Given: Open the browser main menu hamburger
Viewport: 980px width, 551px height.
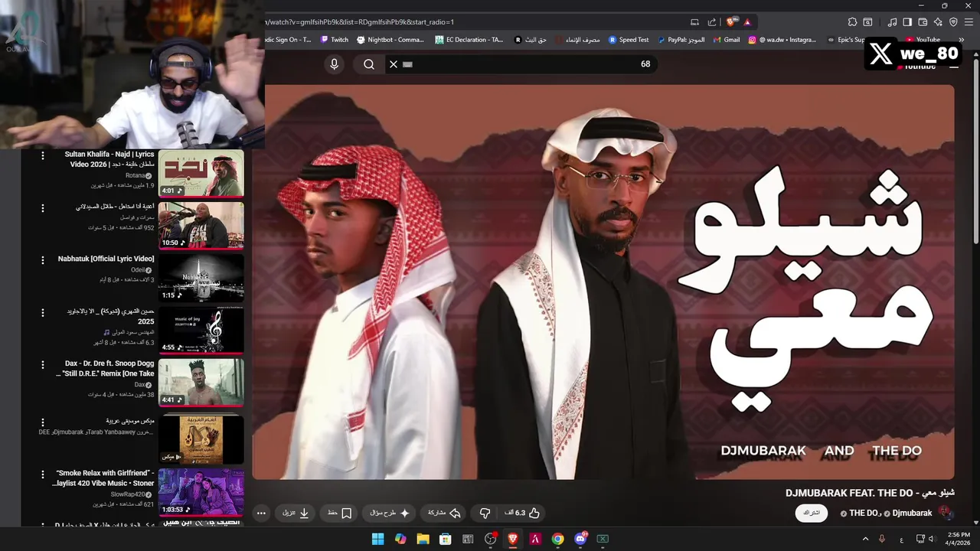Looking at the screenshot, I should (970, 22).
